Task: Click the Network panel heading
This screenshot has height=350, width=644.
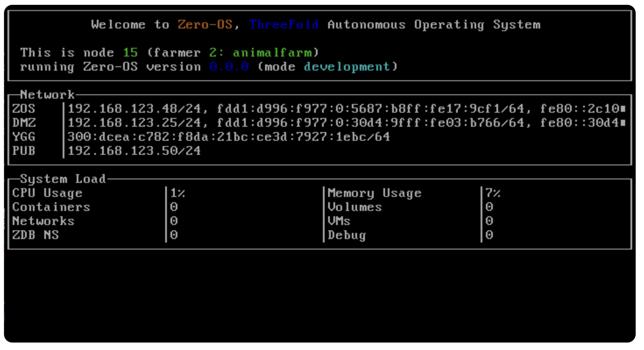Action: coord(47,95)
